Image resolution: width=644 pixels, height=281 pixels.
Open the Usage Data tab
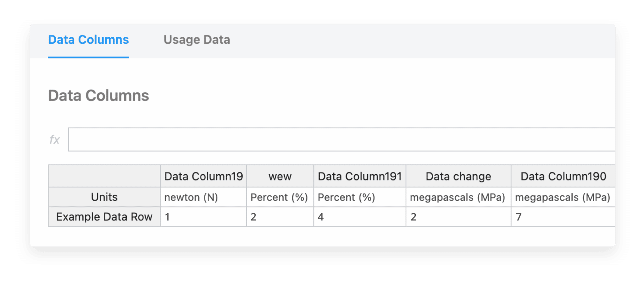click(x=197, y=40)
